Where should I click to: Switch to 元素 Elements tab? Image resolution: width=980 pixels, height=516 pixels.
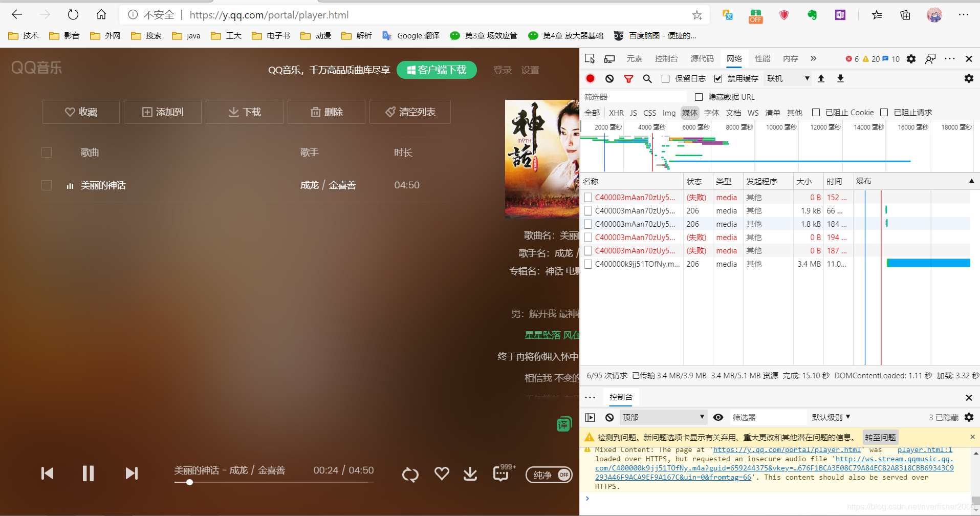coord(634,59)
